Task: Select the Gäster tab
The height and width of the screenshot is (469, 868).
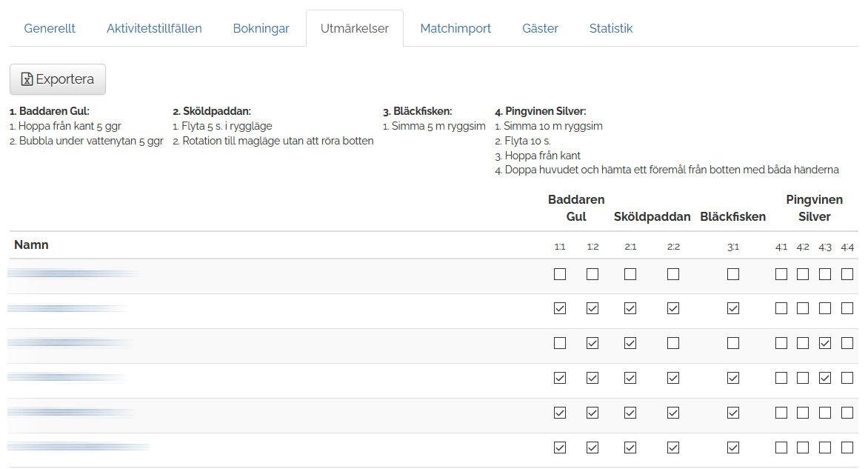Action: [x=540, y=28]
